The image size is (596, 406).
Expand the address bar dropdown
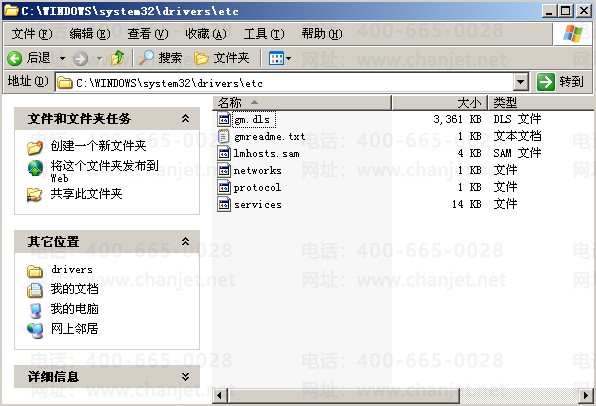tap(521, 82)
